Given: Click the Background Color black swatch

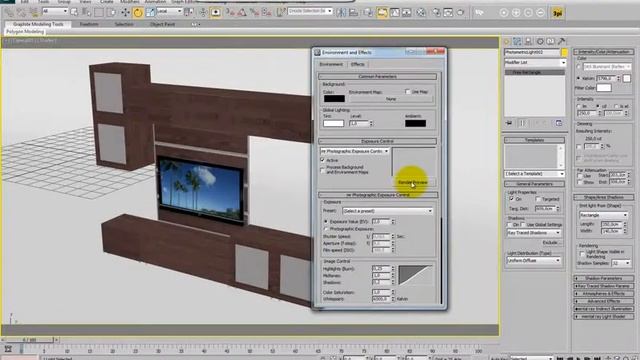Looking at the screenshot, I should coord(334,98).
